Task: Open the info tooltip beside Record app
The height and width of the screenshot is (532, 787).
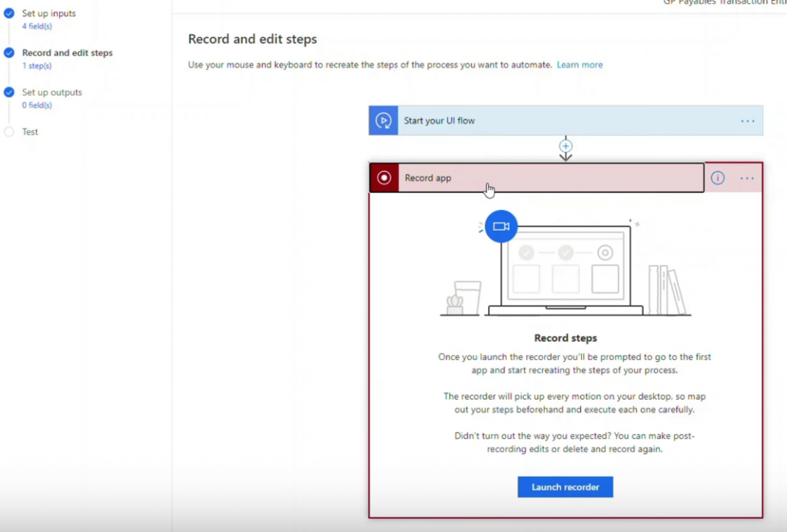Action: [717, 178]
